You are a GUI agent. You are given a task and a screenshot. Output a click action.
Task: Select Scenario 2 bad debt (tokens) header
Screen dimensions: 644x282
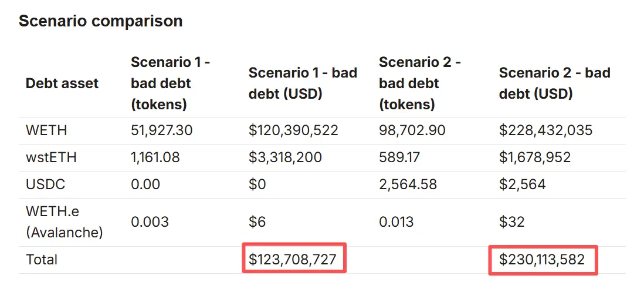tap(420, 83)
